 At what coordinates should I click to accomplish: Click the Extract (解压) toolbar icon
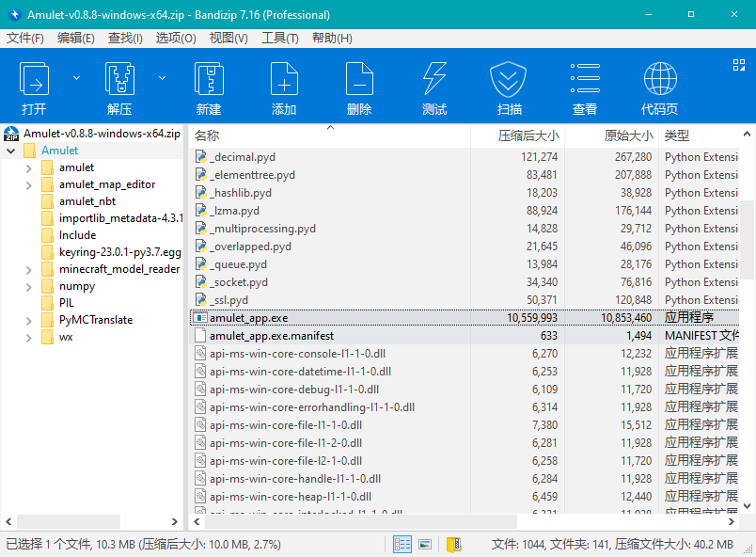(x=119, y=87)
